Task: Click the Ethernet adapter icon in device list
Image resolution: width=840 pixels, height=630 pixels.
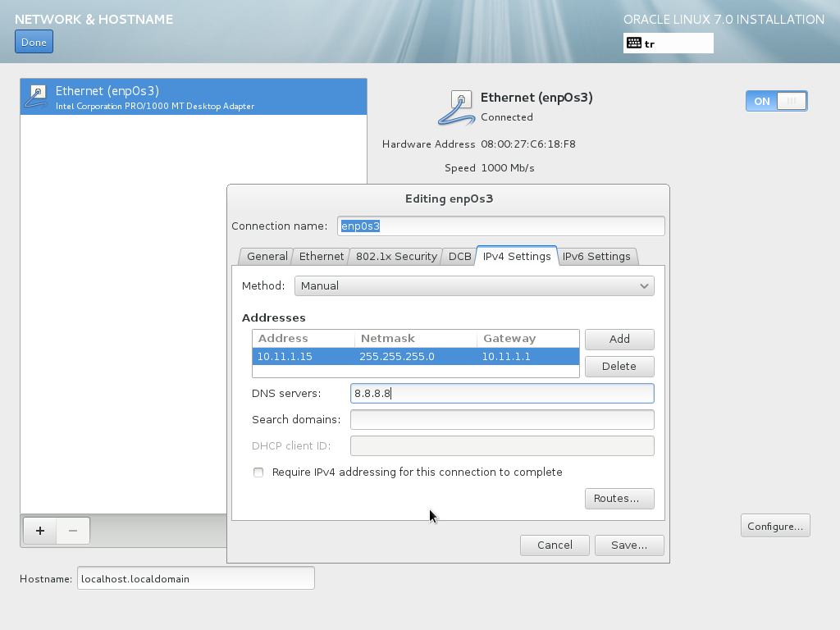Action: [x=37, y=96]
